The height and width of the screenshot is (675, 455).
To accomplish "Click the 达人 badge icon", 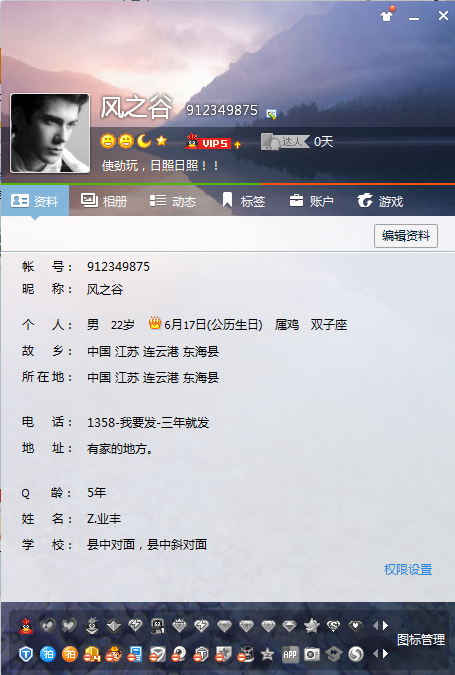I will click(x=285, y=142).
